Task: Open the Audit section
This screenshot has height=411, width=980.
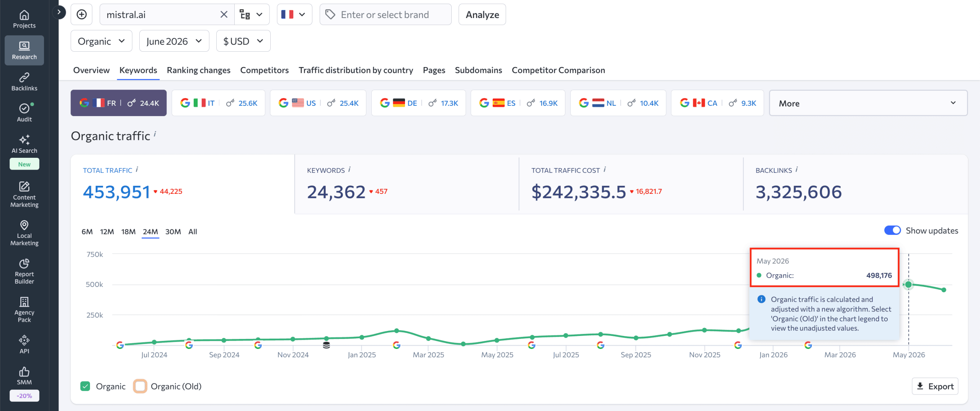Action: (24, 113)
